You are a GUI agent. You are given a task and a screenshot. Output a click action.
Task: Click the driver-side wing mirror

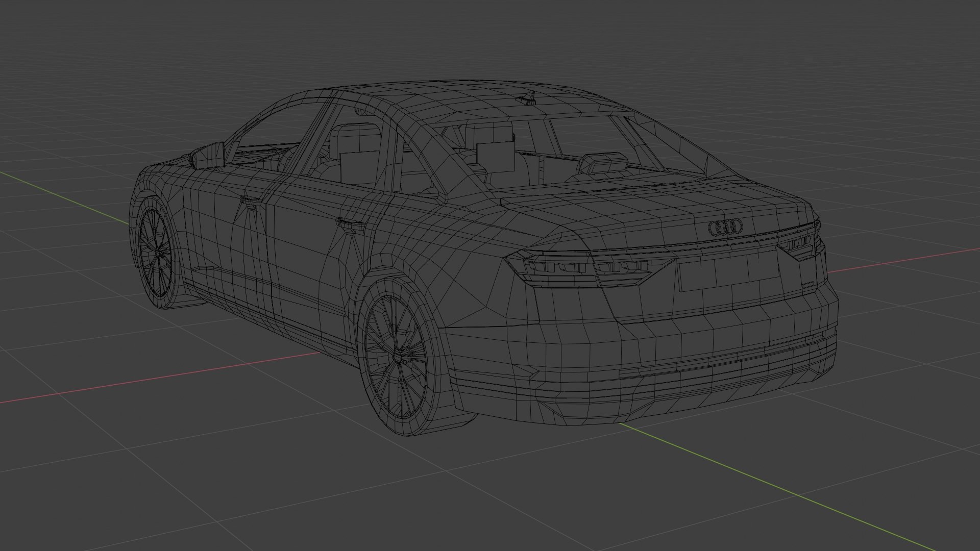[207, 156]
